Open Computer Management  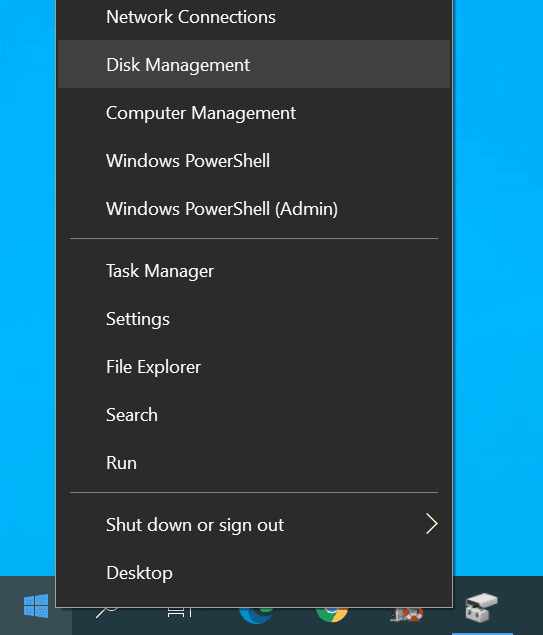[x=254, y=112]
